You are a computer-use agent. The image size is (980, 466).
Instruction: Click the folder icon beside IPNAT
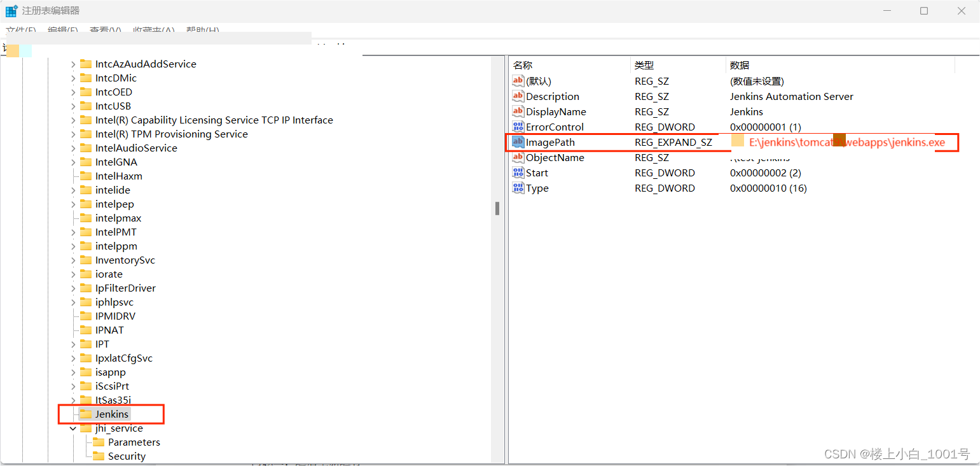(x=86, y=330)
